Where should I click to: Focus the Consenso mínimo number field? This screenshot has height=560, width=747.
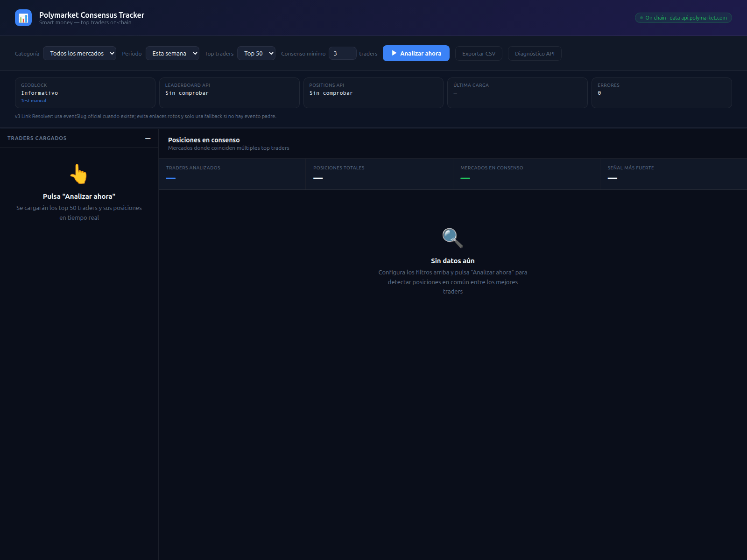pos(343,53)
